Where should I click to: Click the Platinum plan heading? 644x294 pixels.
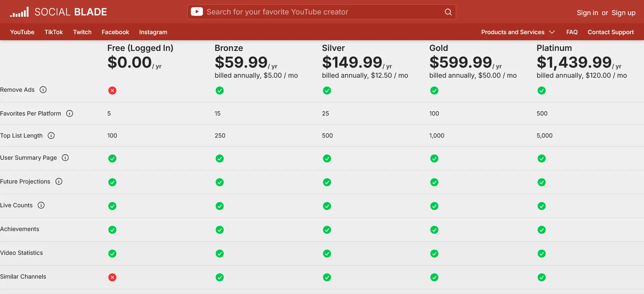[x=554, y=48]
